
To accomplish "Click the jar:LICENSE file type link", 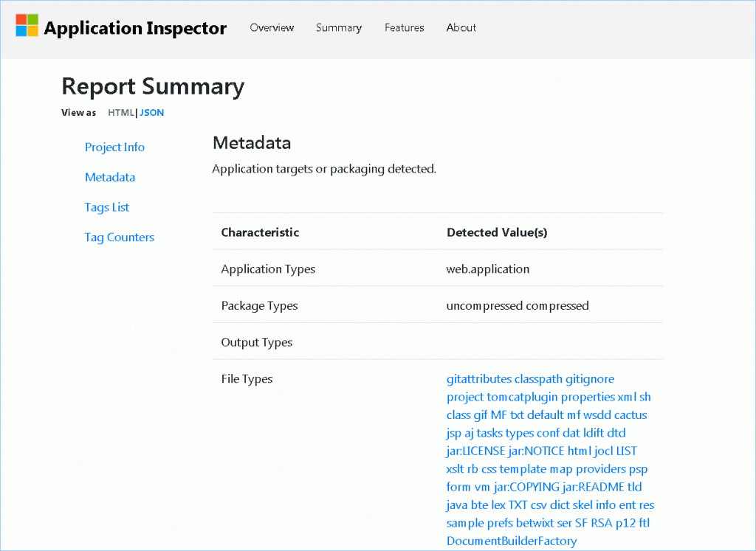I will tap(475, 451).
